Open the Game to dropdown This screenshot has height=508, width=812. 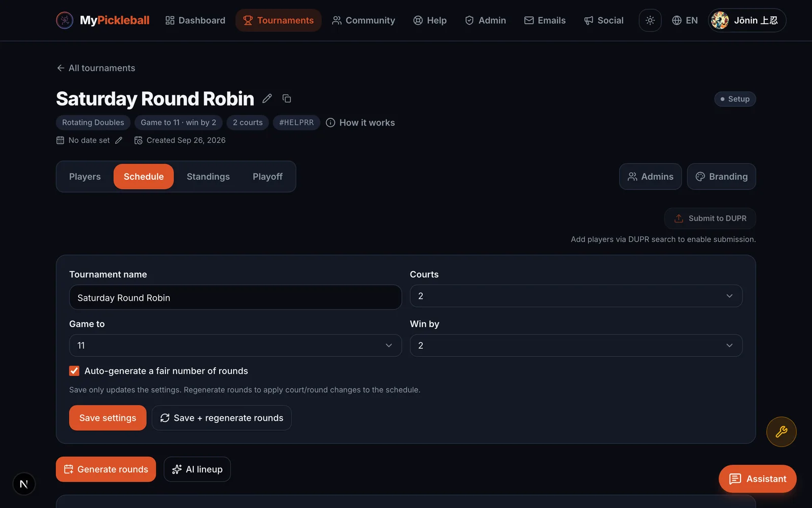[x=235, y=345]
